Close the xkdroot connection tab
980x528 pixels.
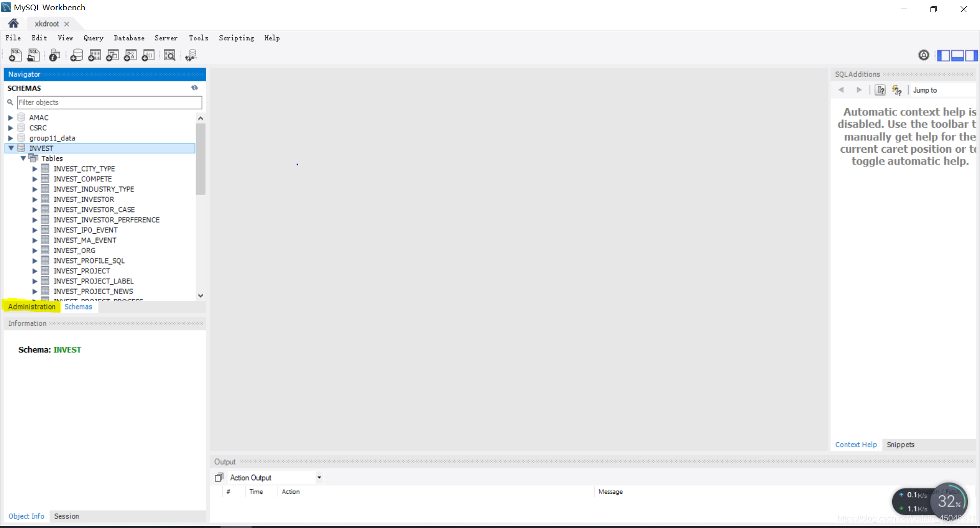[x=67, y=24]
